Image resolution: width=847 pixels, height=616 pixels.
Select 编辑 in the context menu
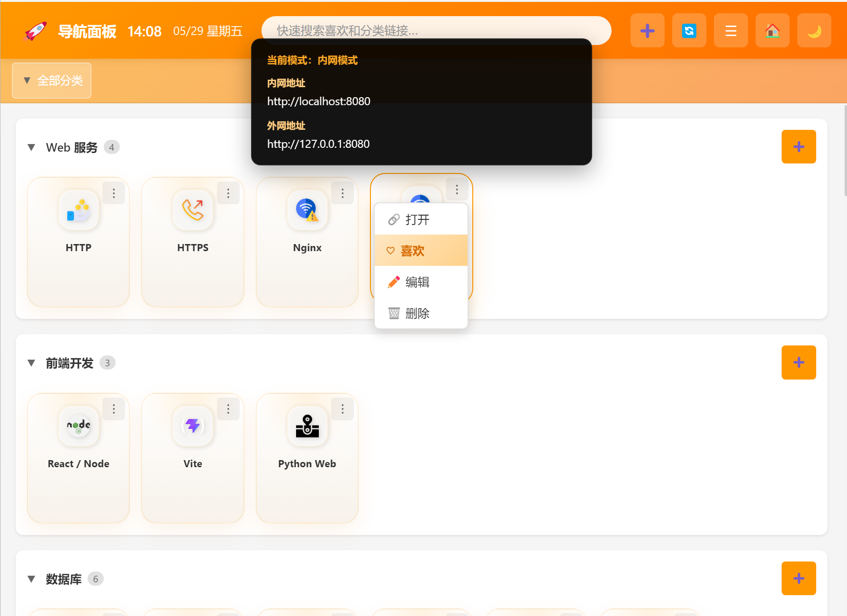point(421,282)
